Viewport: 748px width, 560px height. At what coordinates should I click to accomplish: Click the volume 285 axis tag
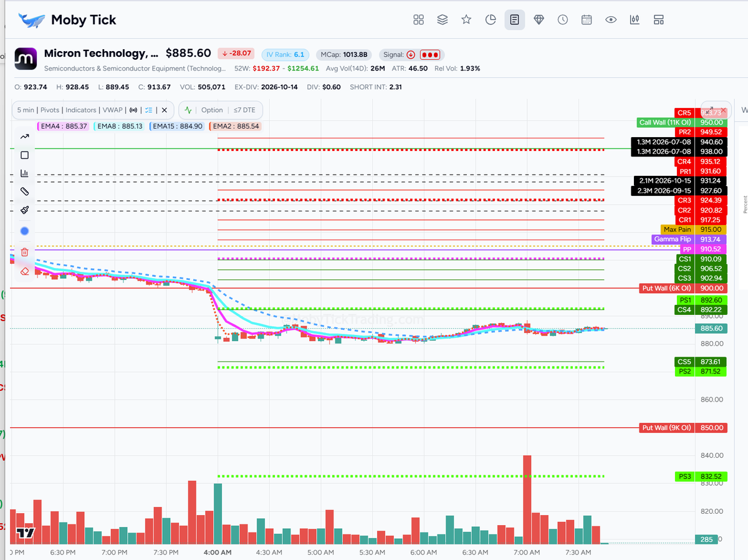[x=706, y=539]
